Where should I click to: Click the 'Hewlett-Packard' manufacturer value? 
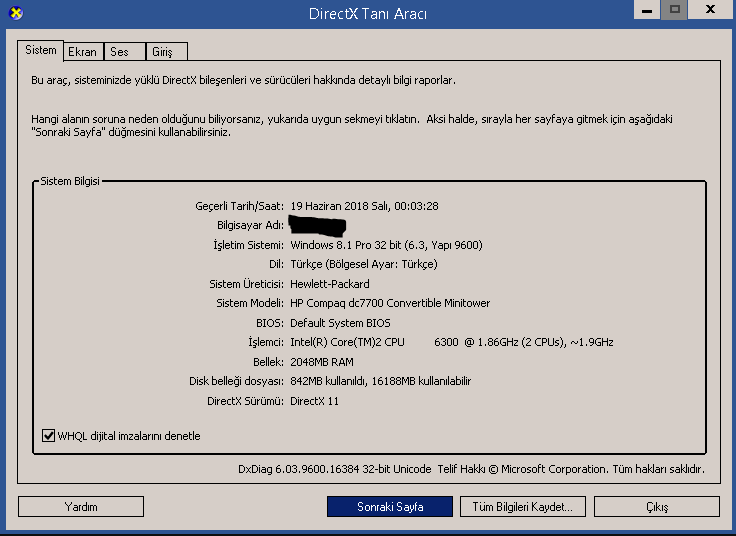[x=330, y=284]
